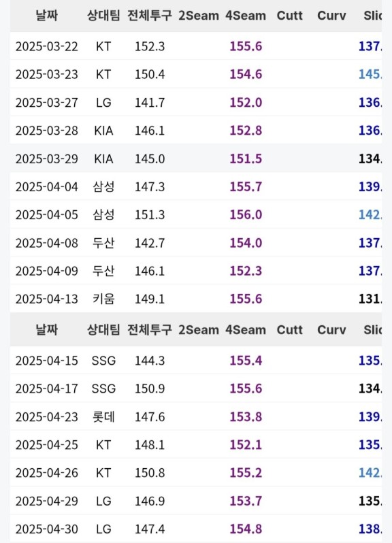Select the 2025-04-13 키움 row
This screenshot has width=392, height=543.
[196, 299]
